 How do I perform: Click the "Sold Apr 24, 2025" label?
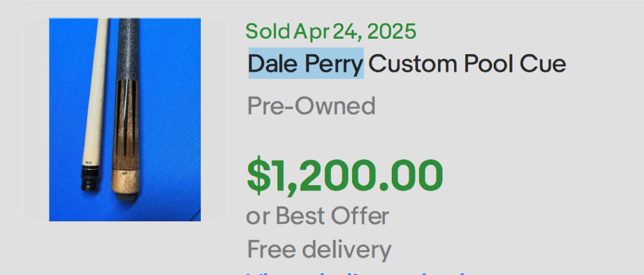point(331,32)
